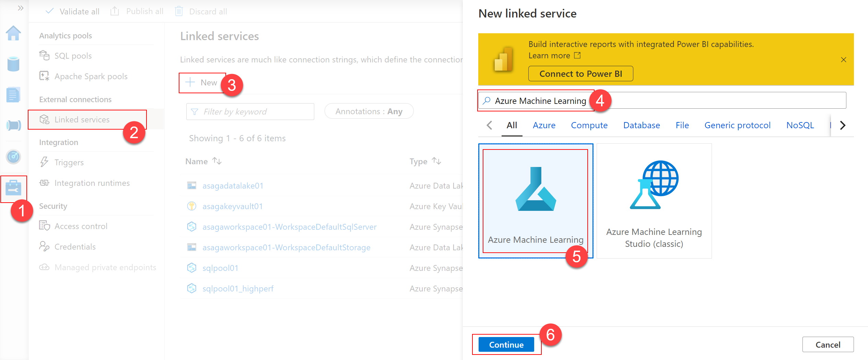Switch to the NoSQL tab
The width and height of the screenshot is (868, 360).
(x=800, y=125)
